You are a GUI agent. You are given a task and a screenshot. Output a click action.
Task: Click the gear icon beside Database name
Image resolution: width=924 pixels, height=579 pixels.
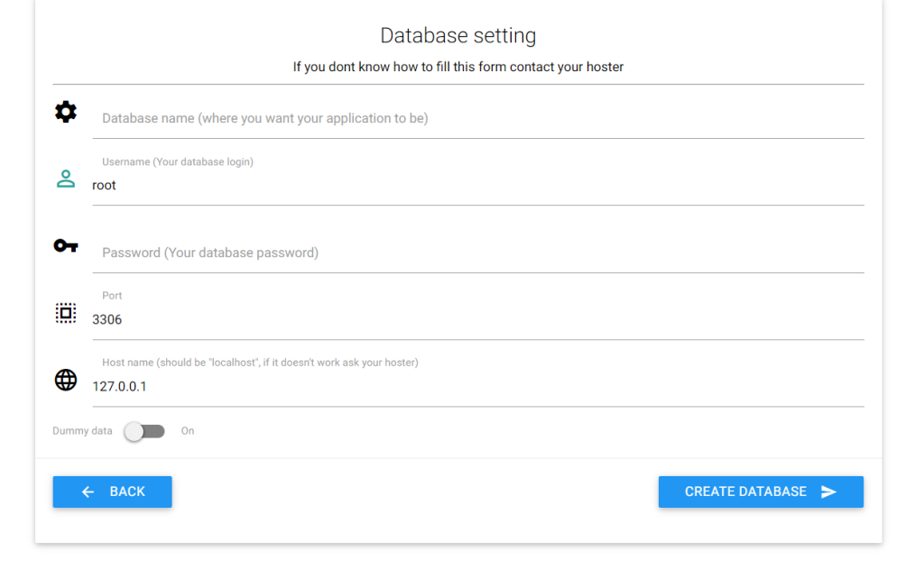66,112
